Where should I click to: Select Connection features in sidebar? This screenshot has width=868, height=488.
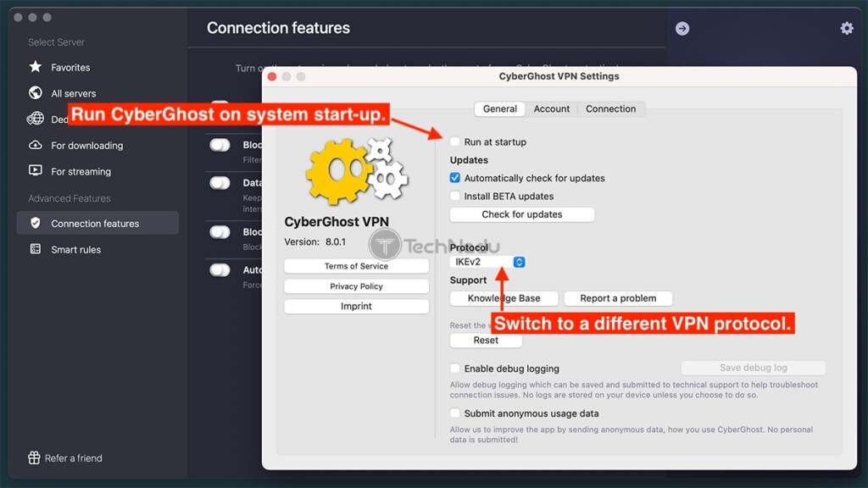[97, 223]
